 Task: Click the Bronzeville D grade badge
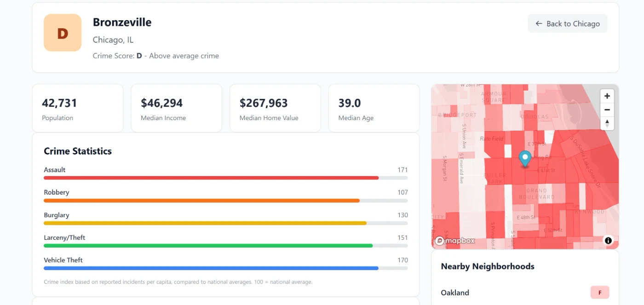(63, 33)
